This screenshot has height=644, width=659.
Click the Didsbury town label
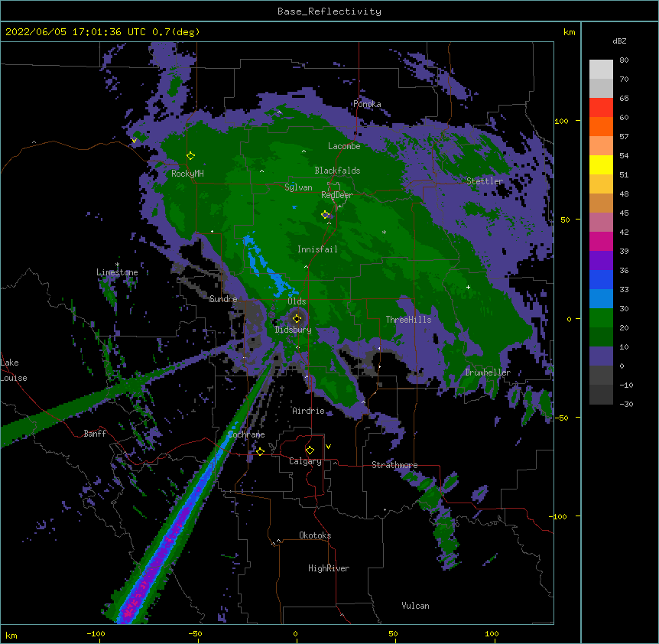[x=293, y=330]
